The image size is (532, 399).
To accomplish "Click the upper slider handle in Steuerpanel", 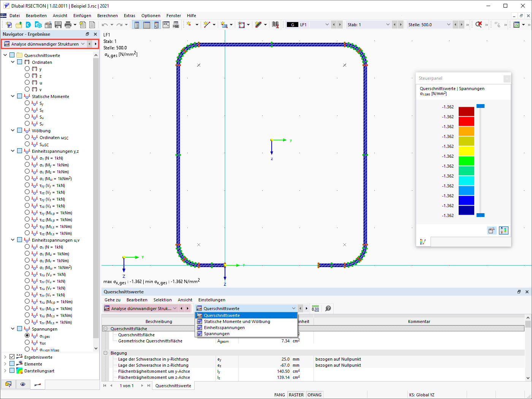I will (x=480, y=106).
